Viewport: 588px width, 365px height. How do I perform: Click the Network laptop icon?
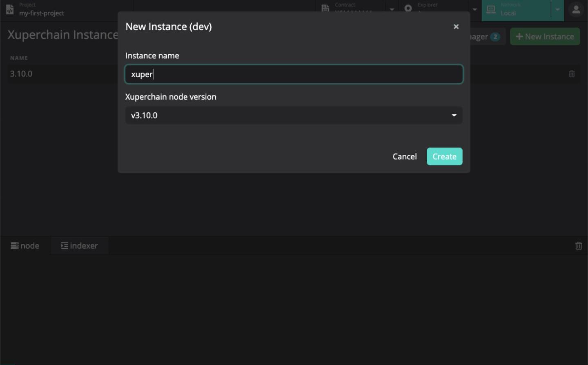pos(491,9)
